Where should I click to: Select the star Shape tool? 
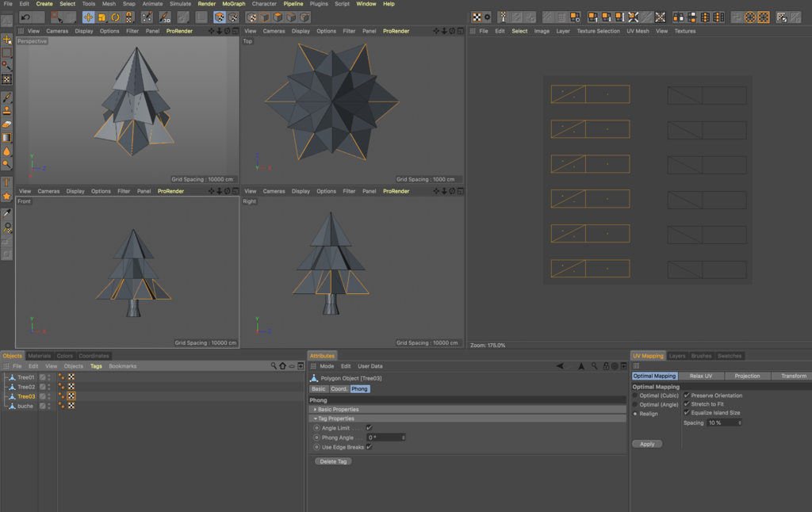coord(6,197)
